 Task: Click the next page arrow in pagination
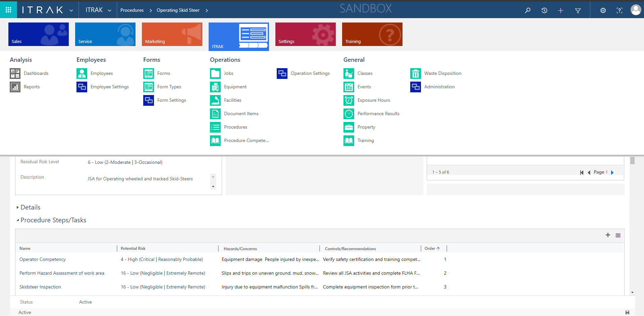pyautogui.click(x=612, y=172)
